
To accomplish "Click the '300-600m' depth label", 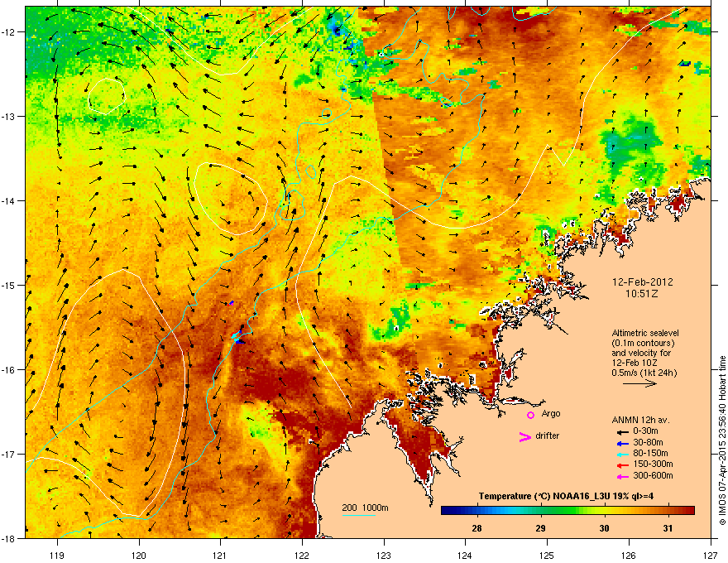I will point(653,475).
